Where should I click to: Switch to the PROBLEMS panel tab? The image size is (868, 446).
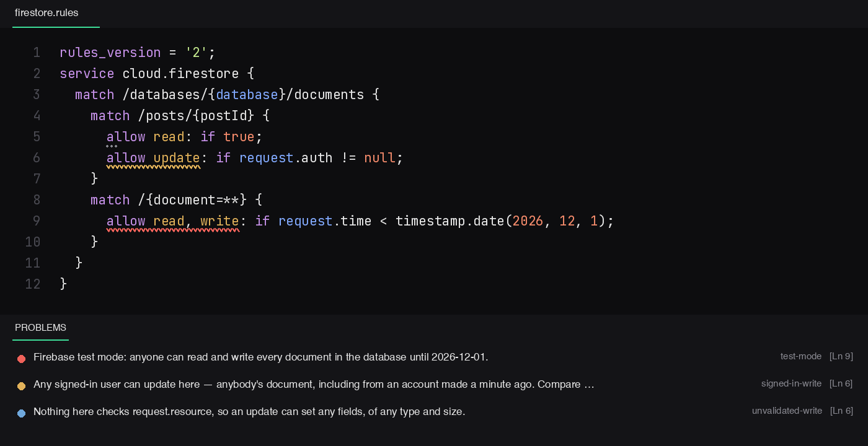coord(40,328)
